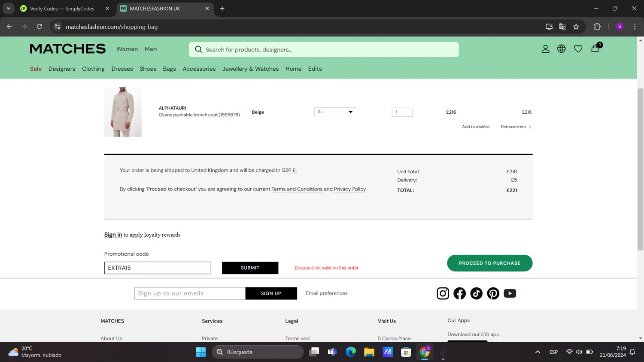Open File Explorer from taskbar

click(x=369, y=352)
